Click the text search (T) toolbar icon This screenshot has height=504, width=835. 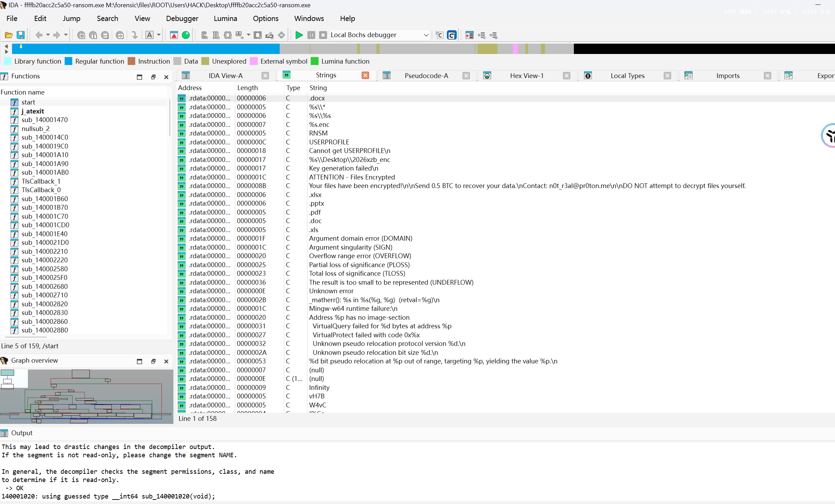[93, 35]
